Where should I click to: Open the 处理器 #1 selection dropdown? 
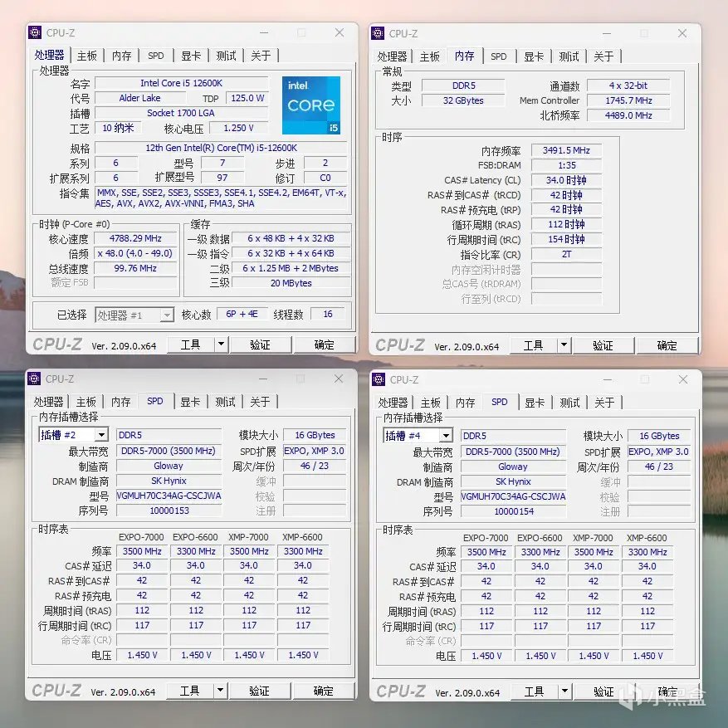134,315
